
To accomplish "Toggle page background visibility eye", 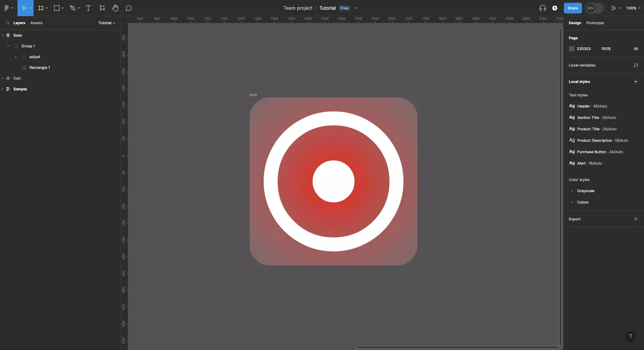I will [x=636, y=49].
